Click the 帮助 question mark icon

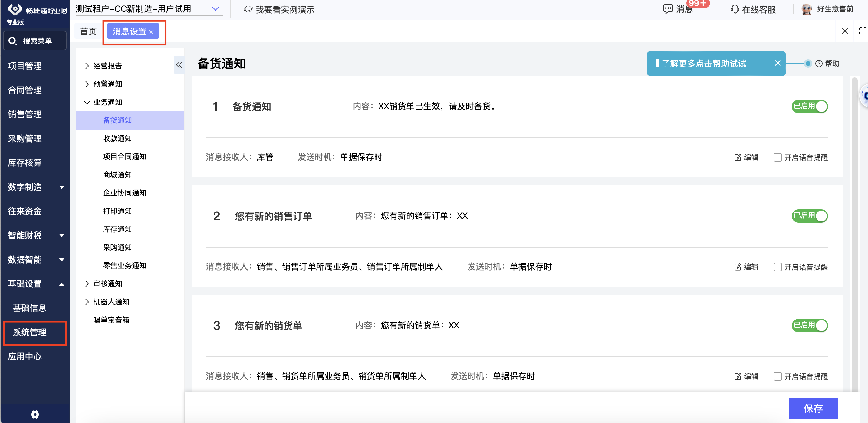(x=819, y=64)
